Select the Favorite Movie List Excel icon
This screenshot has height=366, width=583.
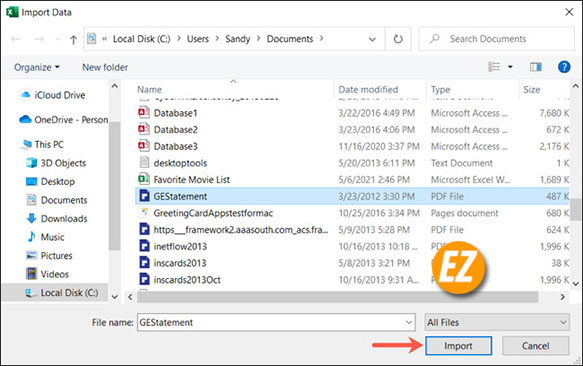tap(144, 179)
